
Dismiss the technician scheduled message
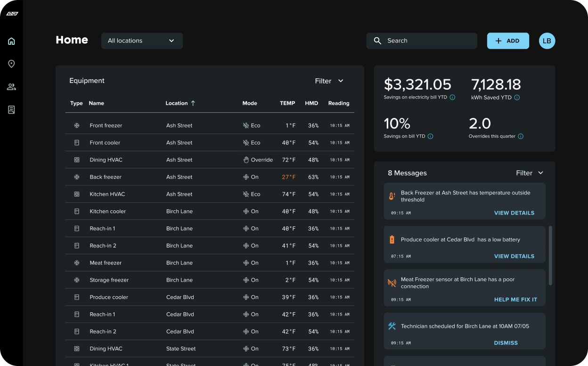coord(506,343)
